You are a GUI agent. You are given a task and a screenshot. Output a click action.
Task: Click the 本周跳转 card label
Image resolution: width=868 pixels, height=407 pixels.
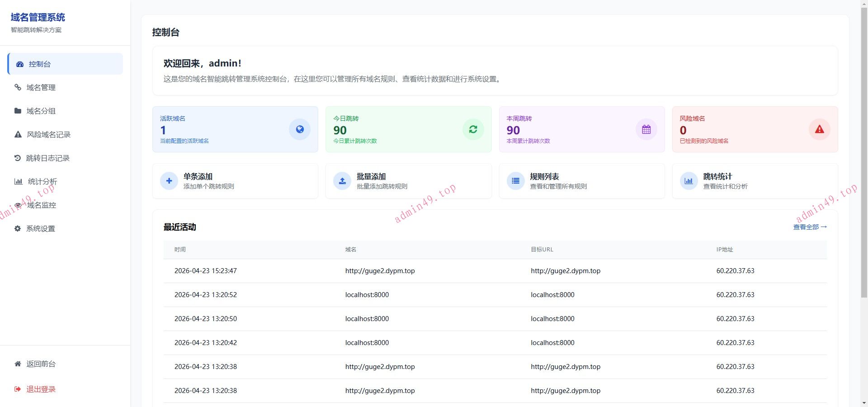pyautogui.click(x=519, y=118)
